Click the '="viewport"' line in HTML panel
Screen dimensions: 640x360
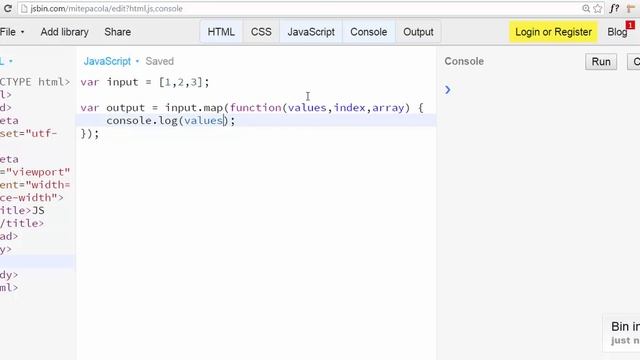point(35,172)
